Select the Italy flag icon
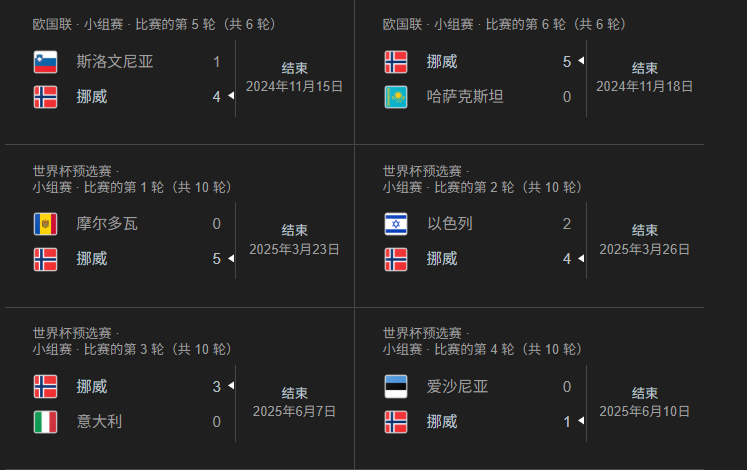 click(x=45, y=421)
